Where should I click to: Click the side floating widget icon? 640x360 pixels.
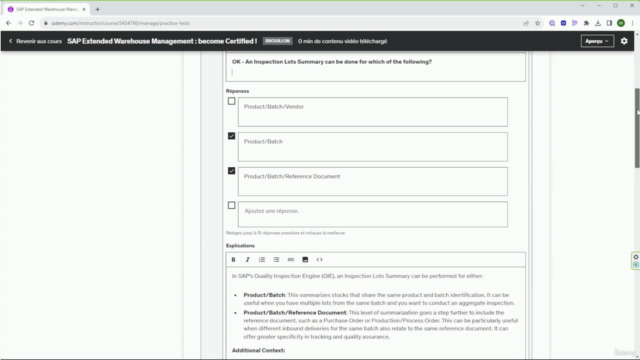[636, 261]
